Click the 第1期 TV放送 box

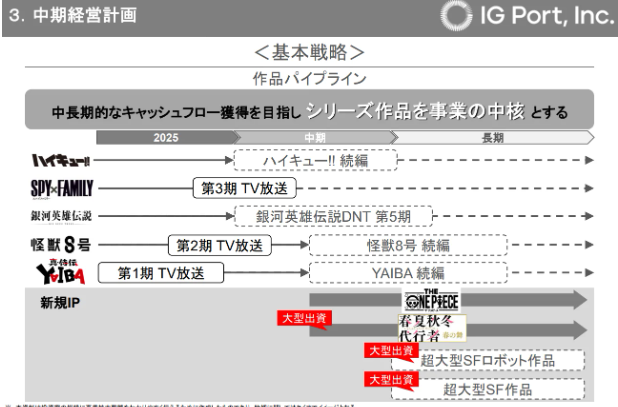click(x=160, y=272)
